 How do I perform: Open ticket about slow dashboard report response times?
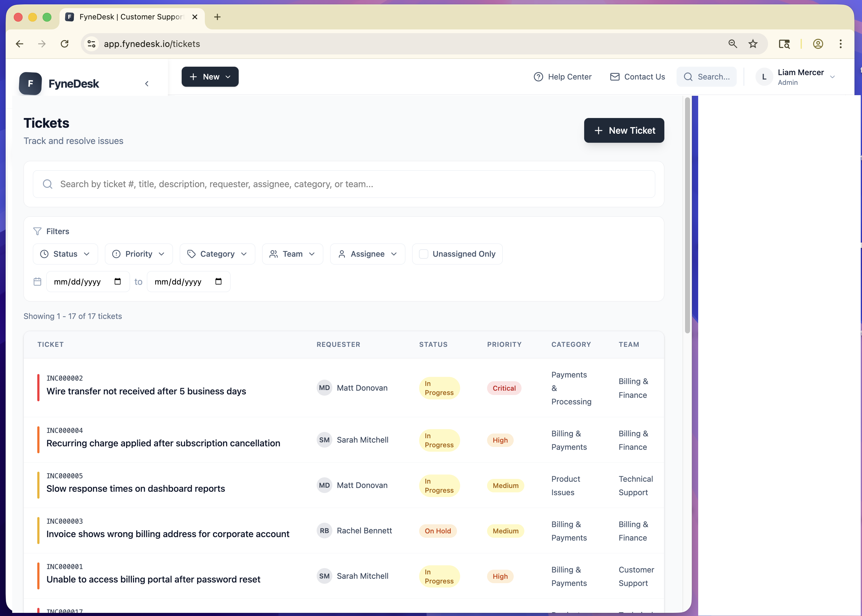point(136,489)
